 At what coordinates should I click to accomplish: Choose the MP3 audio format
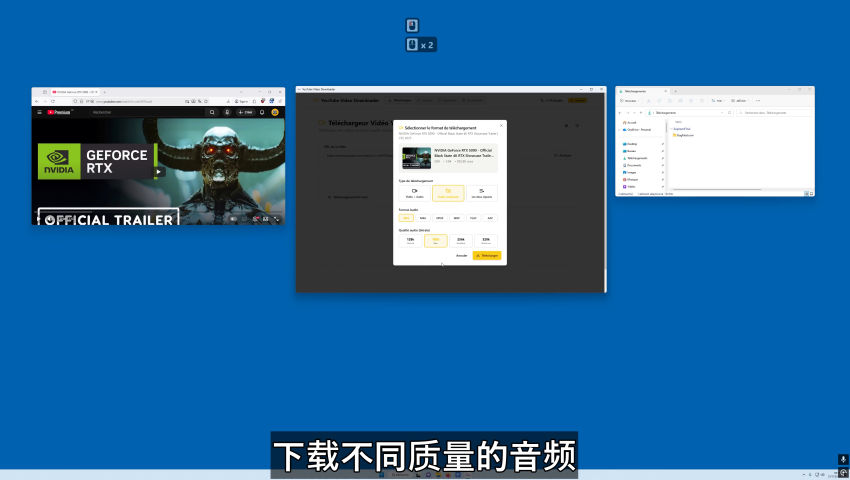pyautogui.click(x=406, y=217)
